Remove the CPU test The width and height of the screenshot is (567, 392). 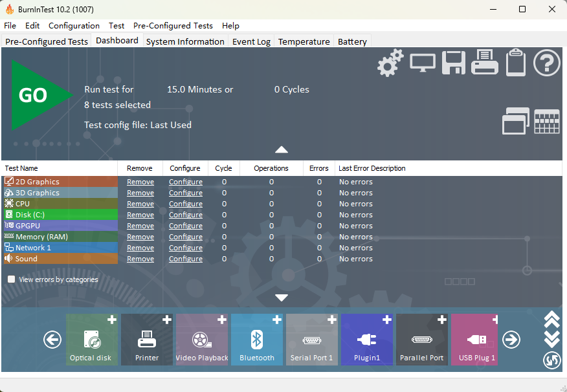[140, 204]
